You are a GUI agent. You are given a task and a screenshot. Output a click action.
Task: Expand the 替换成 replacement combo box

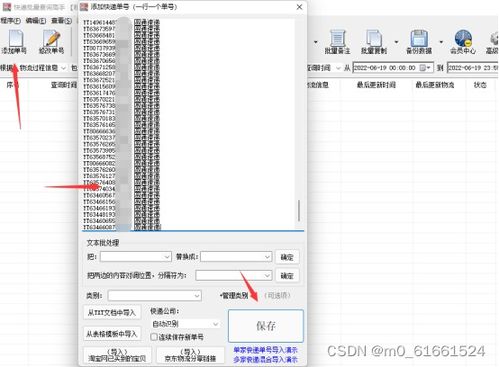click(x=267, y=257)
